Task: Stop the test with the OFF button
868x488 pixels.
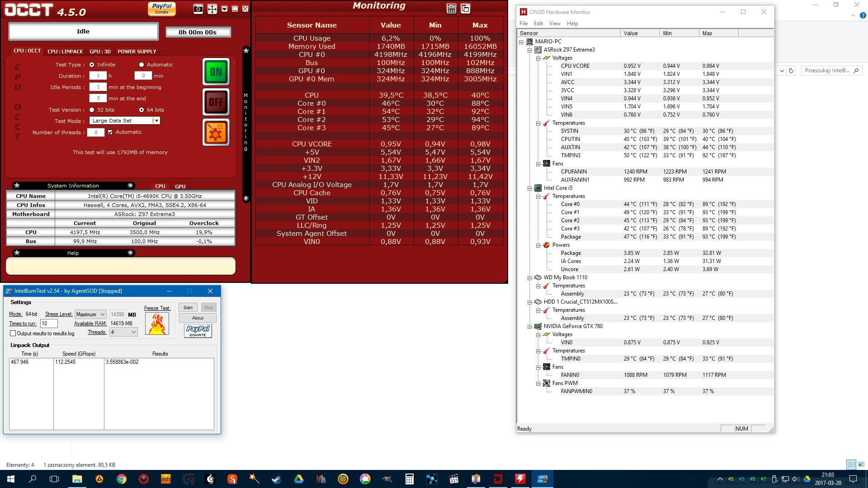Action: (x=216, y=102)
